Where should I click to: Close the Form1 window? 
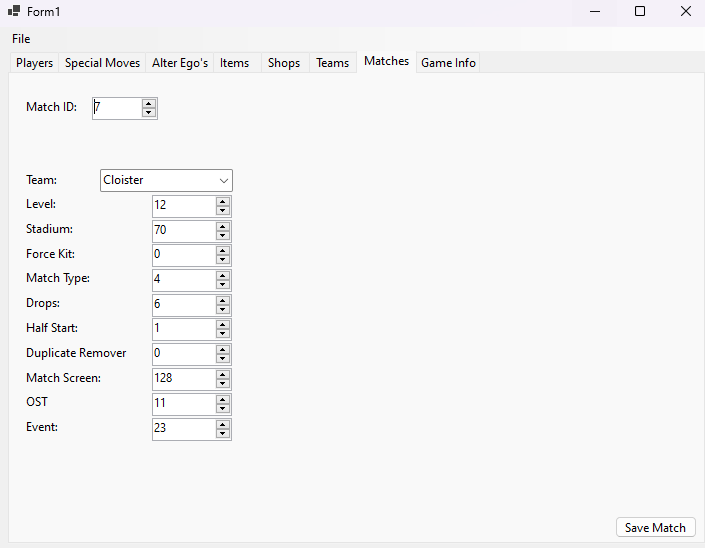click(685, 11)
